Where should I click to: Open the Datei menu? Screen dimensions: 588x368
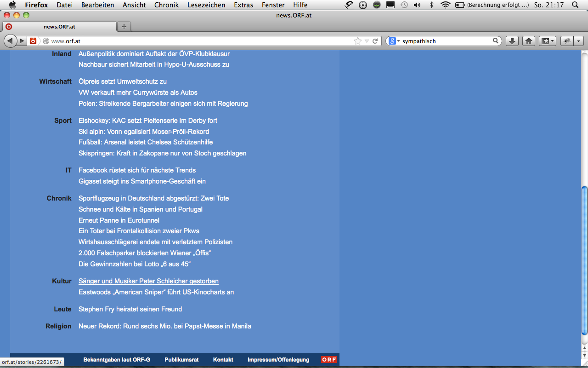click(x=65, y=5)
